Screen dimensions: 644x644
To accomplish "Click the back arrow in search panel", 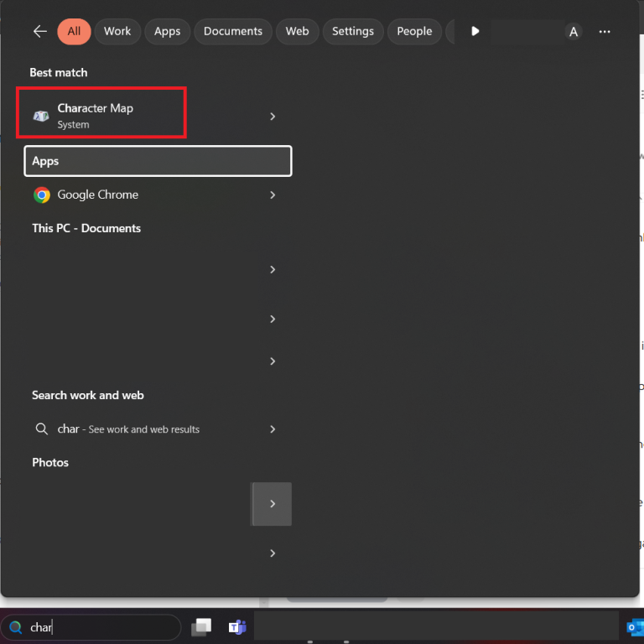I will tap(39, 31).
